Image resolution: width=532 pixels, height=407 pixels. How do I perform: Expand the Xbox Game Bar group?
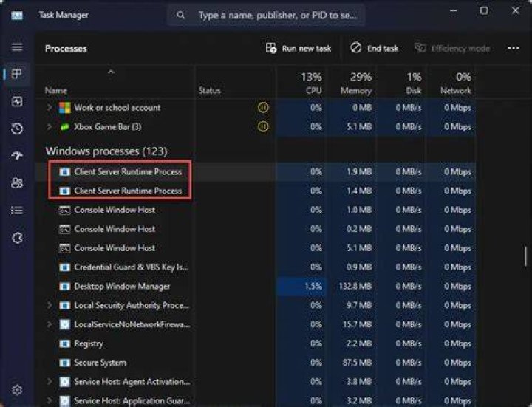[x=50, y=126]
